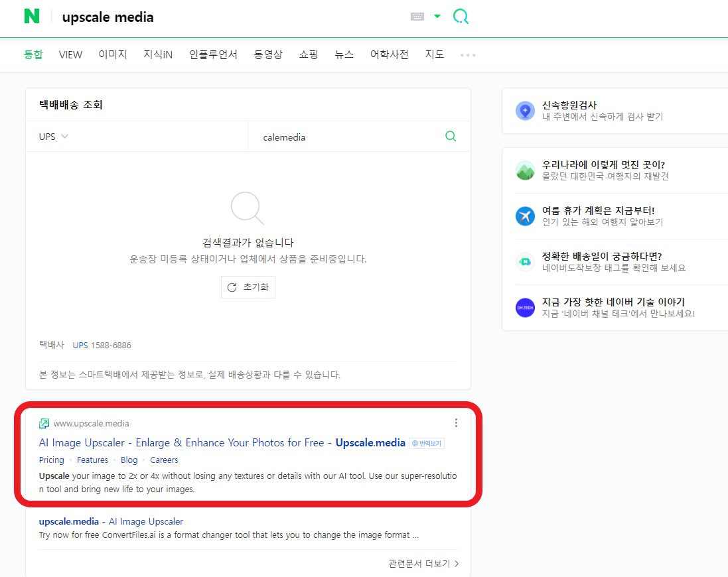Click the 검색결과가 없습니다 message
This screenshot has width=728, height=577.
click(248, 243)
